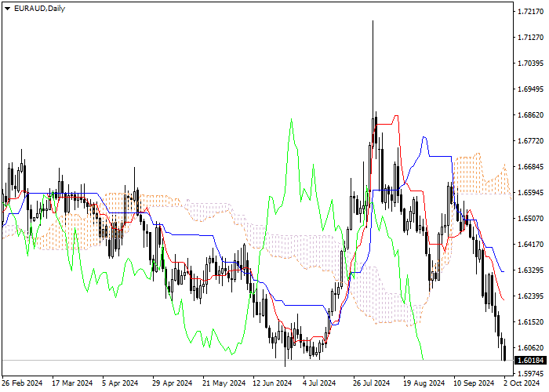Click the tall upper wick of the early August spike candle
The width and height of the screenshot is (549, 392).
click(373, 69)
